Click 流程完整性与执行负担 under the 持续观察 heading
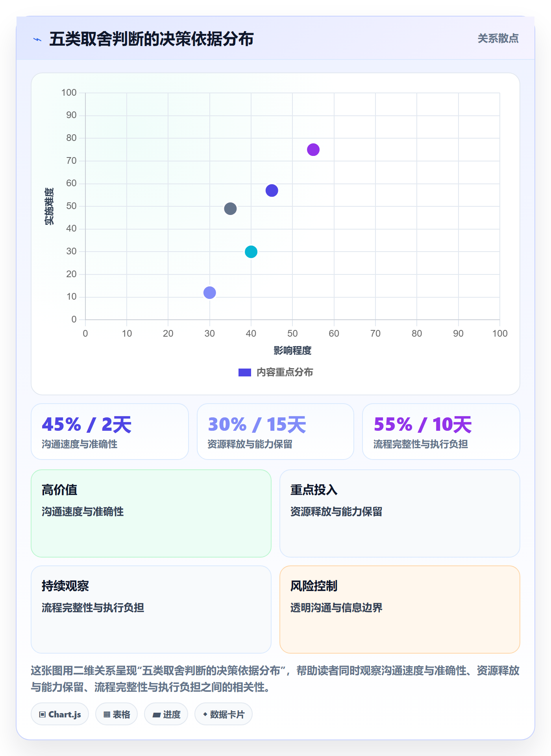551x756 pixels. pos(93,608)
